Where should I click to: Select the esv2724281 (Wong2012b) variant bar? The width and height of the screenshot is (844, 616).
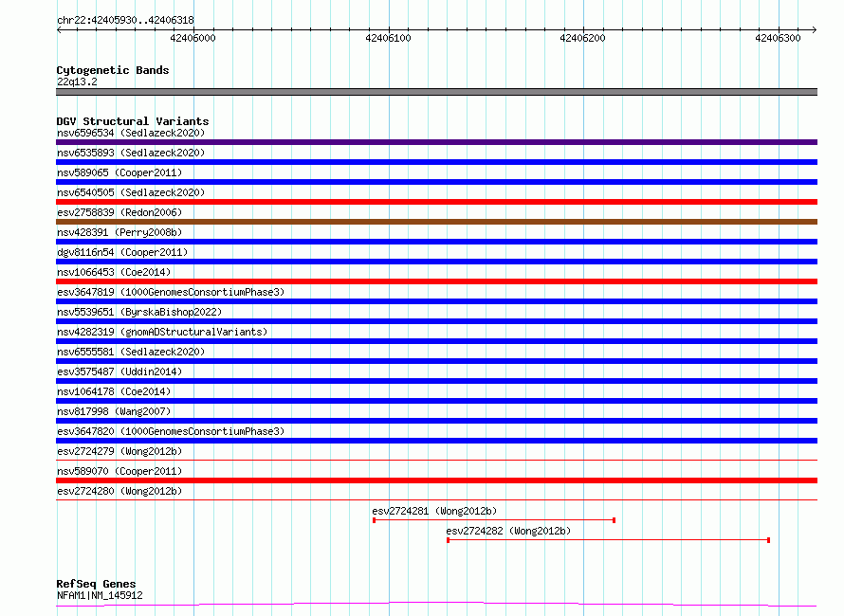coord(494,520)
